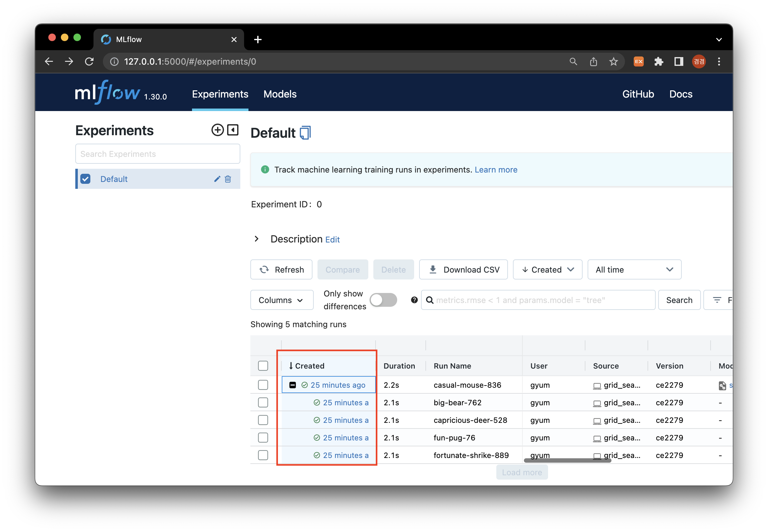Check the select-all runs header checkbox
This screenshot has width=768, height=532.
pyautogui.click(x=263, y=366)
